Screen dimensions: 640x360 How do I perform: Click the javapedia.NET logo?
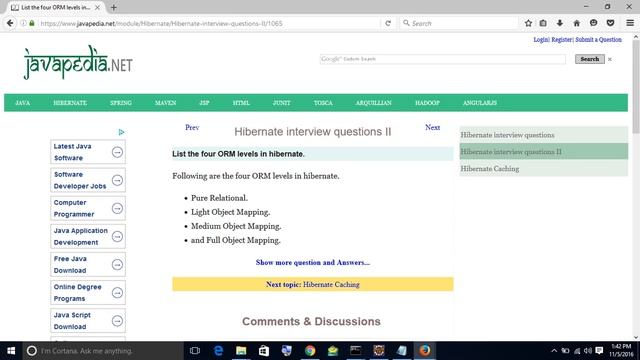pyautogui.click(x=78, y=62)
